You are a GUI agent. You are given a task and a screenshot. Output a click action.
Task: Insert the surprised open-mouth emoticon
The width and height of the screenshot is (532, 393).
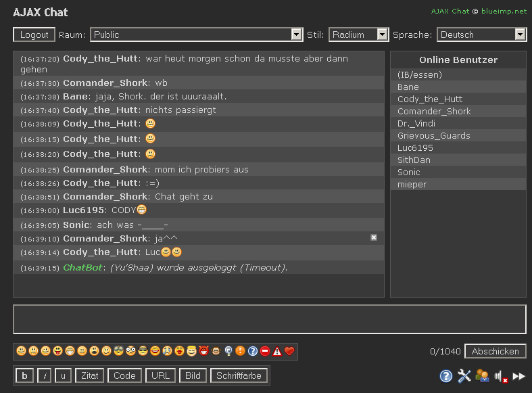click(x=95, y=351)
